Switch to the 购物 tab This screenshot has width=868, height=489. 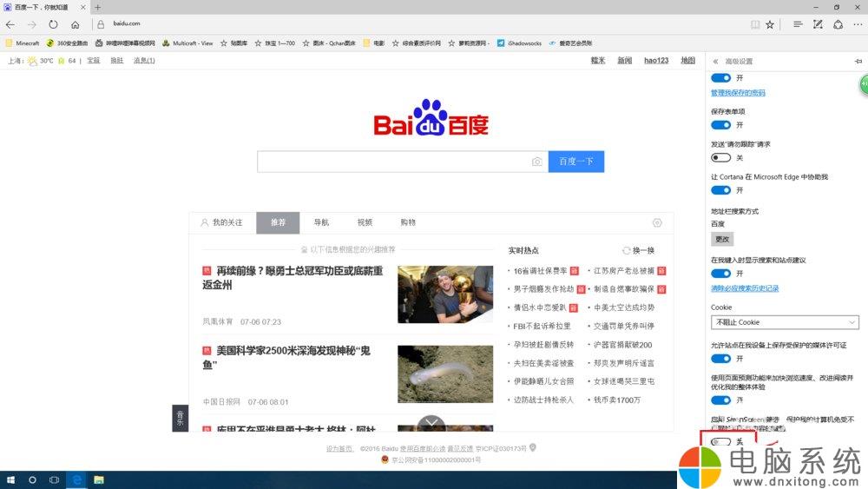tap(408, 222)
